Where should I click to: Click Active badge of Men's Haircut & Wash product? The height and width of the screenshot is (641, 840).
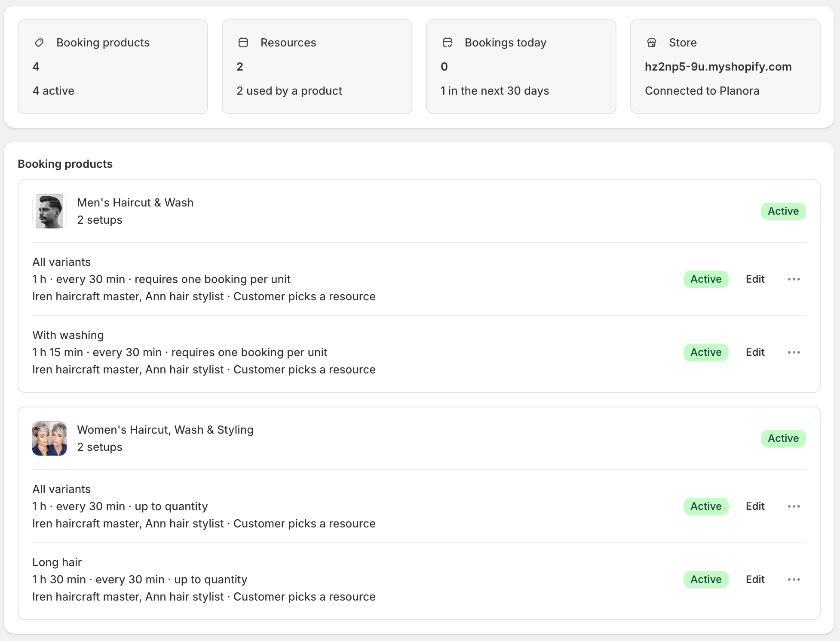click(x=783, y=211)
